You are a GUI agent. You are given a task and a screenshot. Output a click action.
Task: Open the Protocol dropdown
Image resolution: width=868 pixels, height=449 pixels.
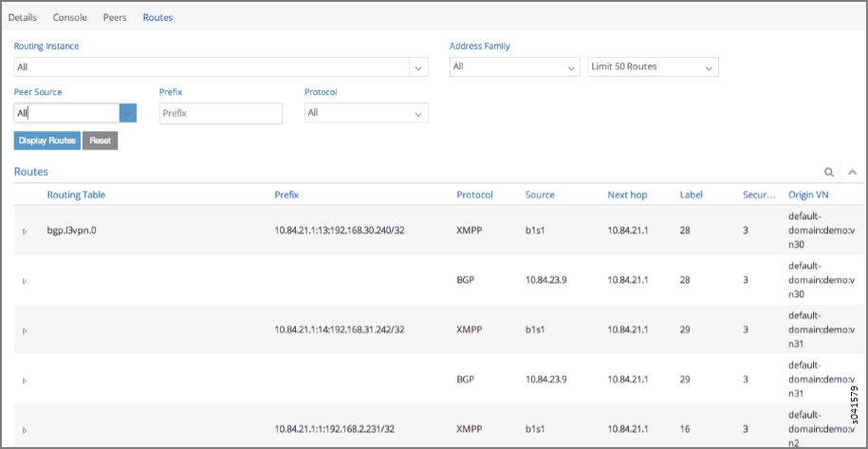pos(418,113)
